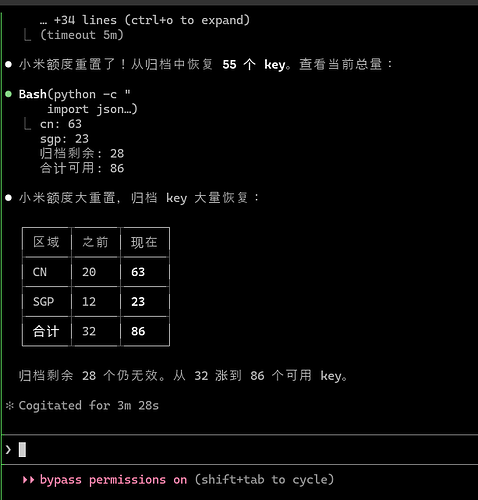Screen dimensions: 478x500
Task: Expand the truncated import json… command
Action: pos(92,109)
